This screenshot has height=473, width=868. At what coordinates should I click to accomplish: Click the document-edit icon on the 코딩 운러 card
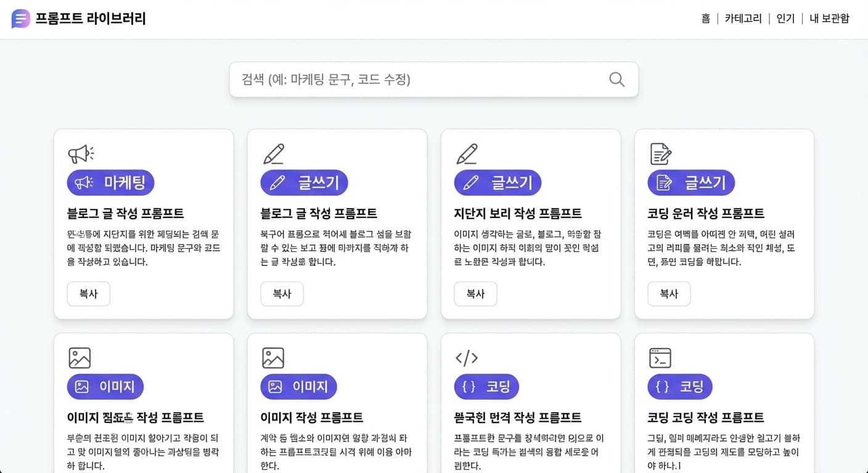click(661, 153)
